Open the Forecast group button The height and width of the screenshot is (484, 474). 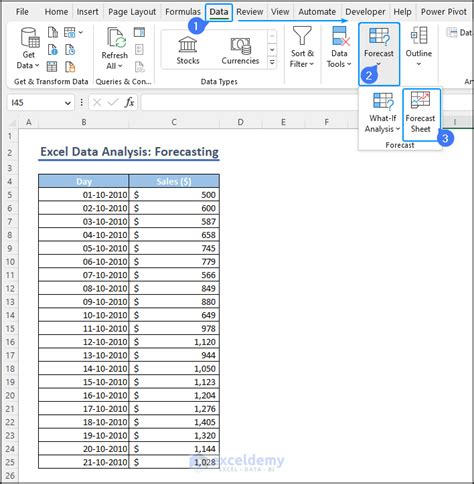coord(379,53)
